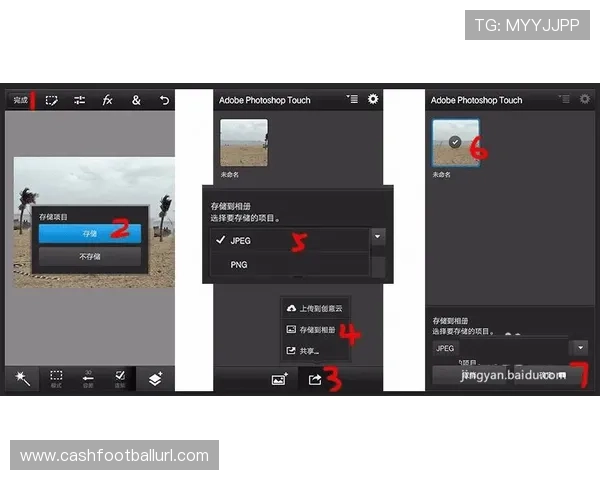
Task: Open the selection tools icon in the editor toolbar
Action: [x=51, y=101]
